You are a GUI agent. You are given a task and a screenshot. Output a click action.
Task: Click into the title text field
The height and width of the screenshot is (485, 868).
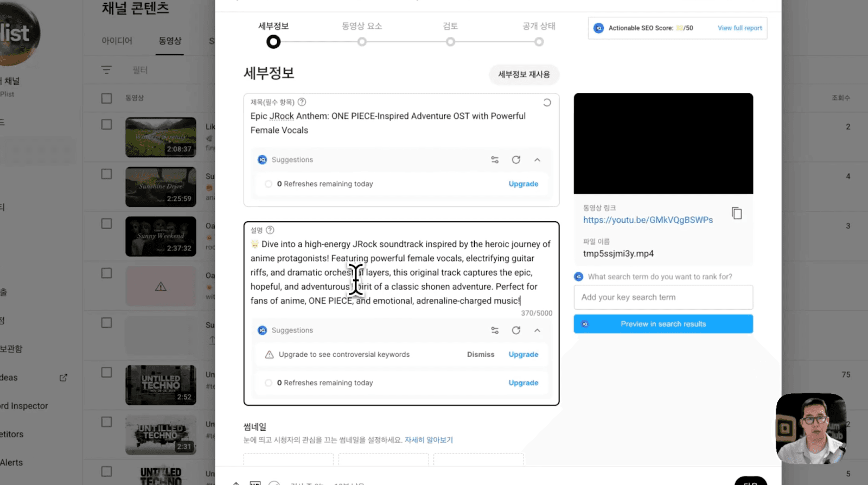point(401,123)
